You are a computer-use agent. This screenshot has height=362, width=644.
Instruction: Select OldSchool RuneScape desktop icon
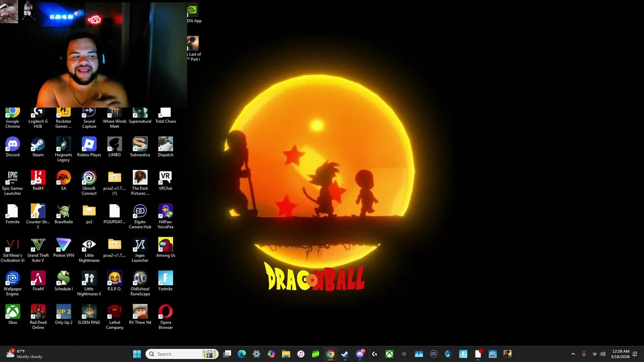pyautogui.click(x=140, y=284)
